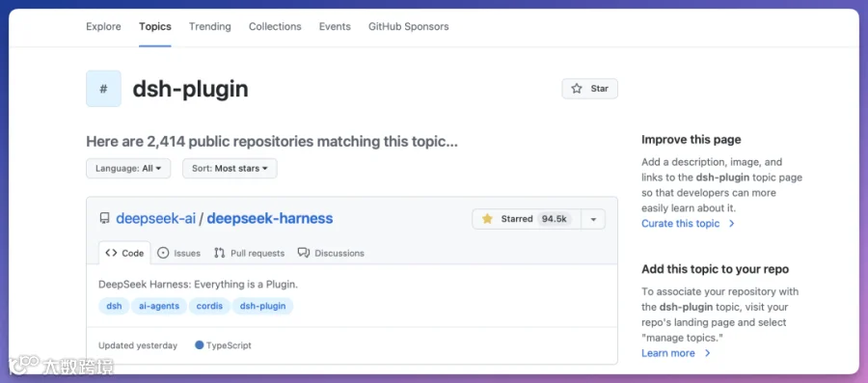
Task: Open the deepseek-harness repository link
Action: pos(270,219)
